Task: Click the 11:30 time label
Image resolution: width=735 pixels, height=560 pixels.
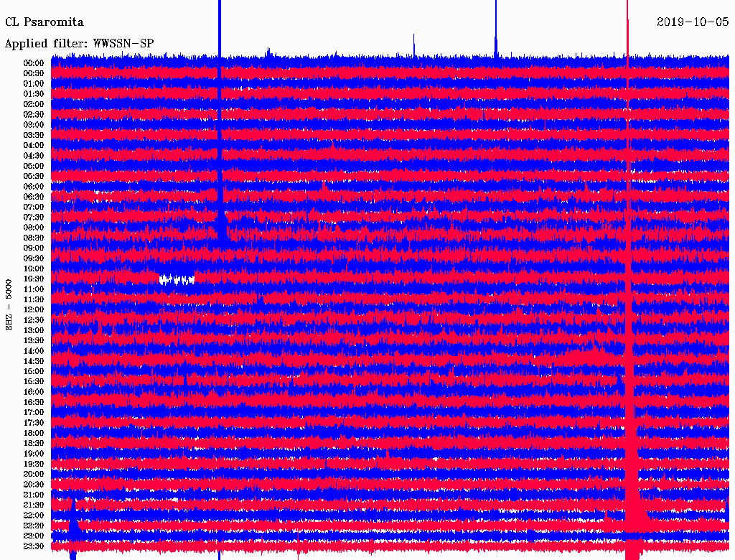Action: point(34,299)
